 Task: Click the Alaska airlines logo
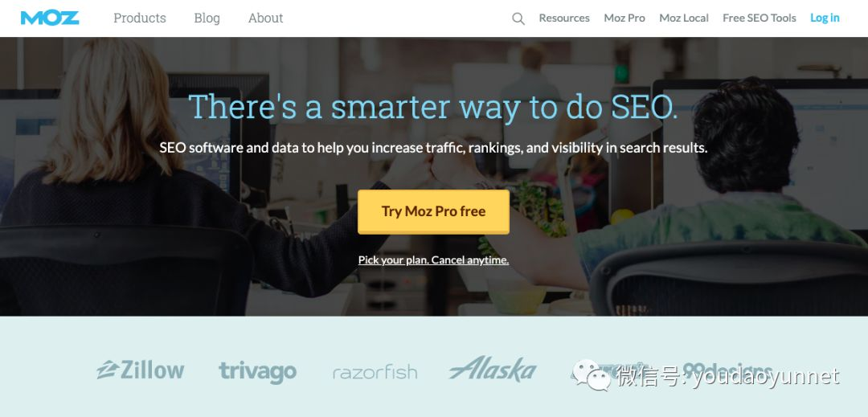pos(492,369)
